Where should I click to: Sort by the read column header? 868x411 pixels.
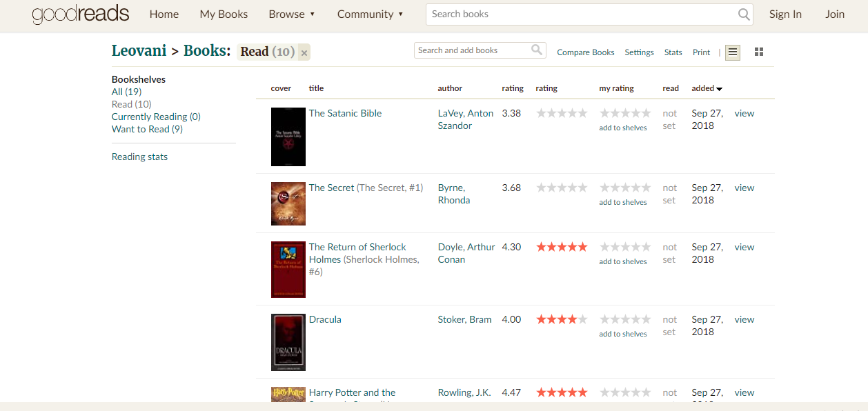pyautogui.click(x=671, y=88)
